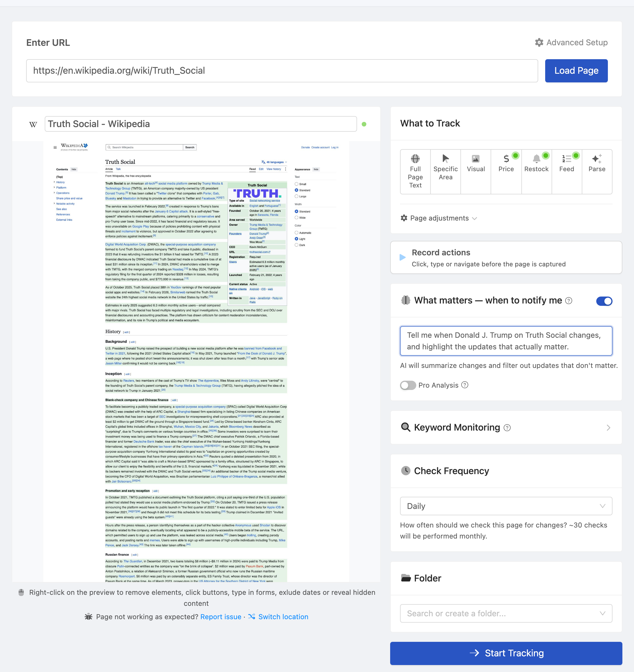Select the Automatic color radio in preview
Viewport: 634px width, 672px height.
(x=297, y=233)
